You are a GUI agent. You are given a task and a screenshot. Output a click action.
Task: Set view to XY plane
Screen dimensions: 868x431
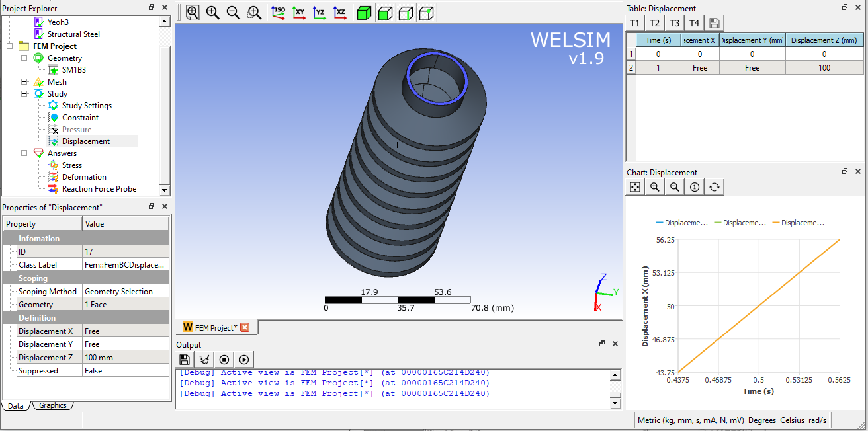click(x=299, y=13)
